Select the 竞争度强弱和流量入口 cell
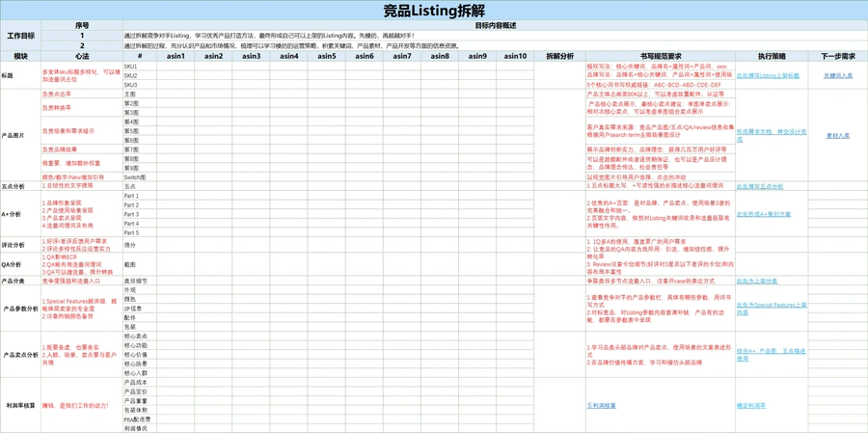This screenshot has width=868, height=433. (82, 282)
